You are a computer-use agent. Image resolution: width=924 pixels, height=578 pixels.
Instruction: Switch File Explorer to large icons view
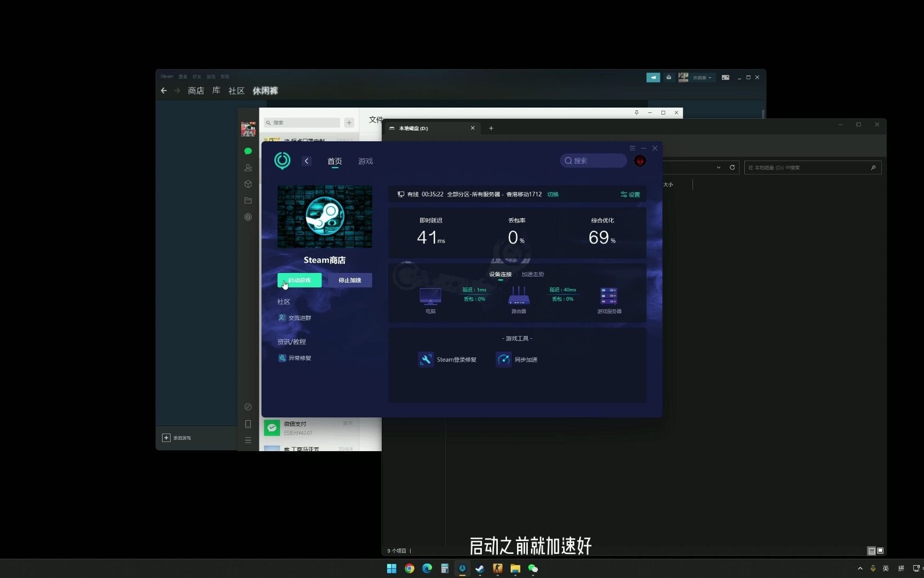point(880,551)
